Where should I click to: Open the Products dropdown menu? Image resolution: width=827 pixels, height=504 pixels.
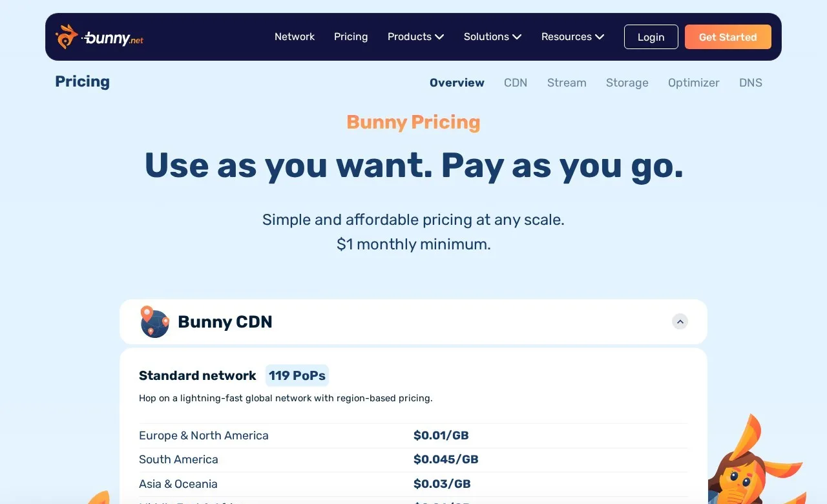pos(415,37)
